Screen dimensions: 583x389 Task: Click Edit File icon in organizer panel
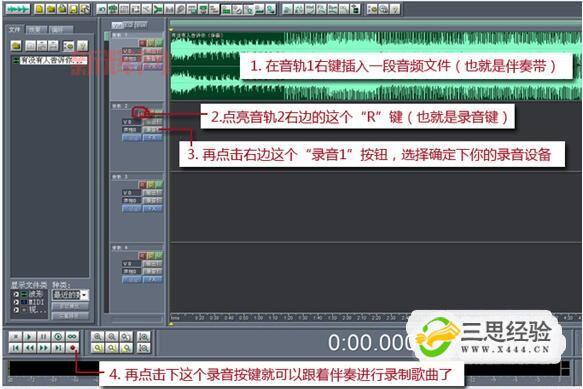[54, 46]
